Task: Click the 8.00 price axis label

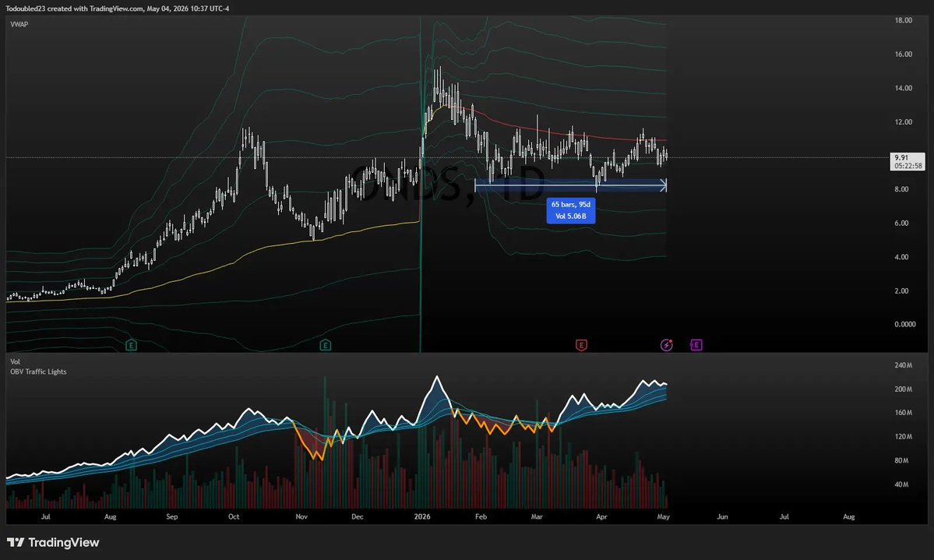Action: coord(901,189)
